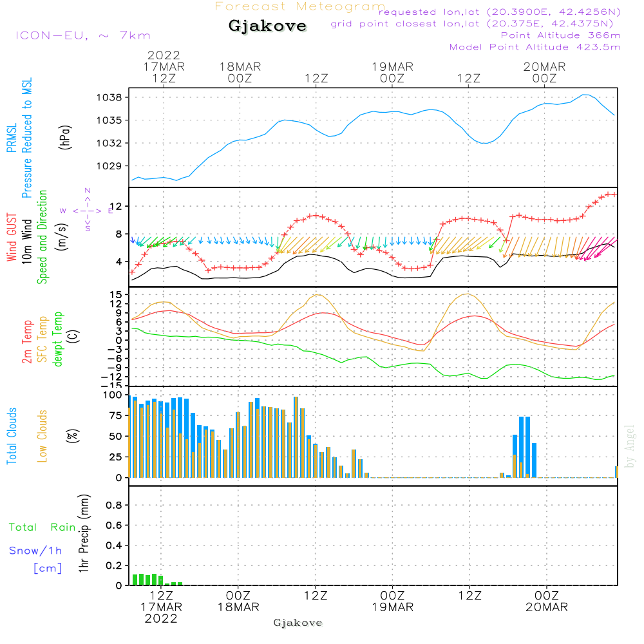Click the 'Pressure Reduced to MSL' label

pos(26,138)
